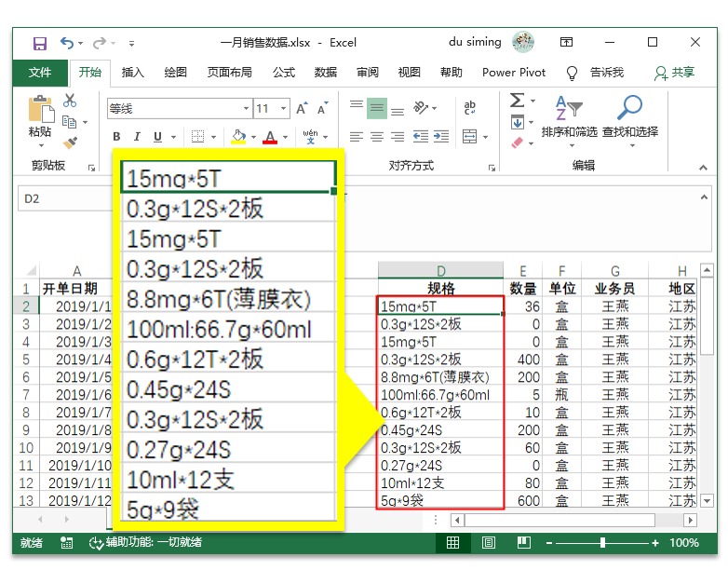Click vertical scrollbar down arrow
The image size is (728, 584).
coord(707,501)
